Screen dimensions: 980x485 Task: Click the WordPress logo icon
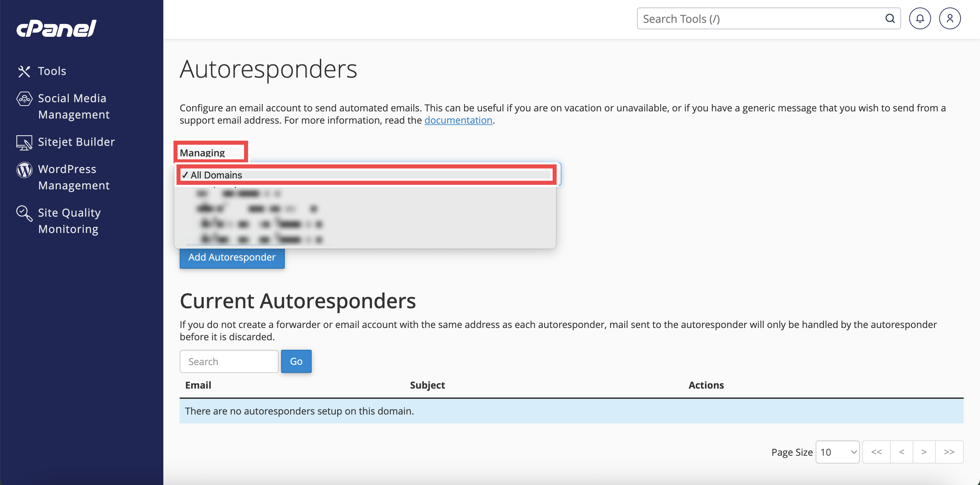24,170
